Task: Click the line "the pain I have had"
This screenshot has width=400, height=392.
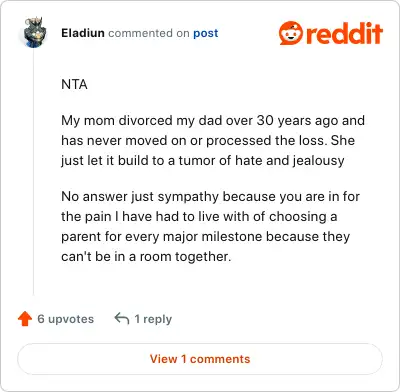Action: [x=199, y=216]
